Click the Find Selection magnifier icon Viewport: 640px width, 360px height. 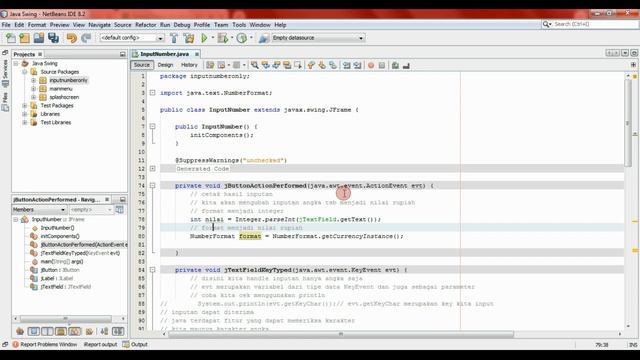click(x=255, y=65)
